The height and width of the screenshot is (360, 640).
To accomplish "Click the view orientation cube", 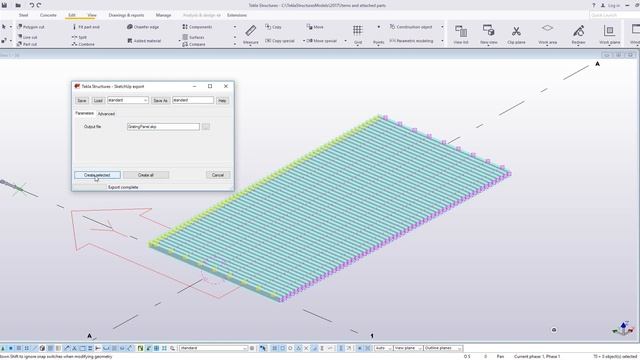I will 623,328.
